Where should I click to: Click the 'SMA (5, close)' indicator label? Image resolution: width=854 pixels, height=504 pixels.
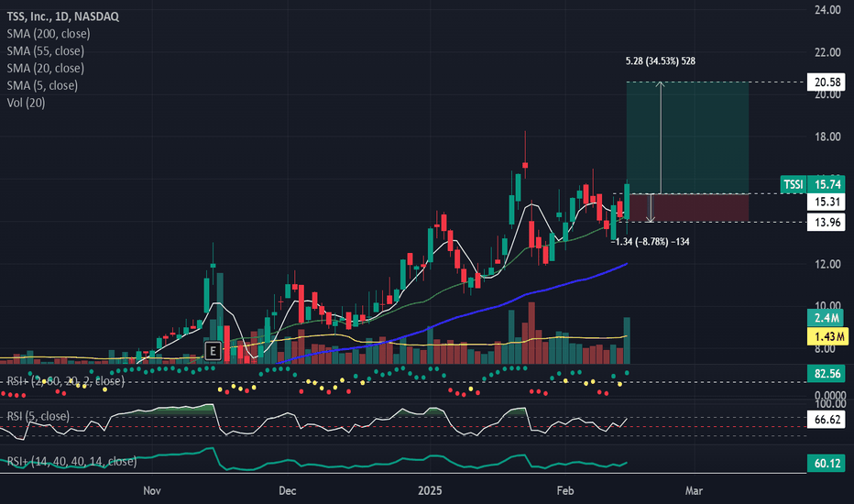pos(42,85)
